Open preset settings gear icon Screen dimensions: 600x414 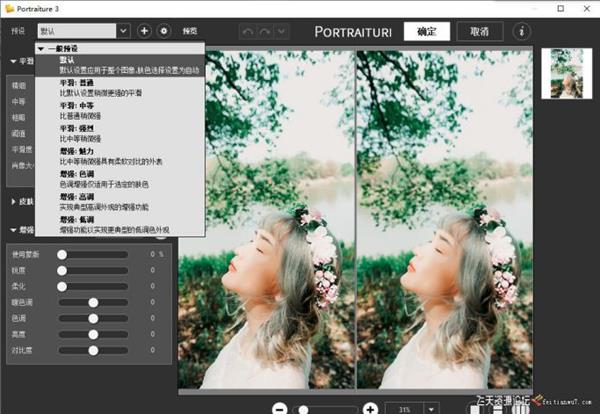click(x=164, y=31)
